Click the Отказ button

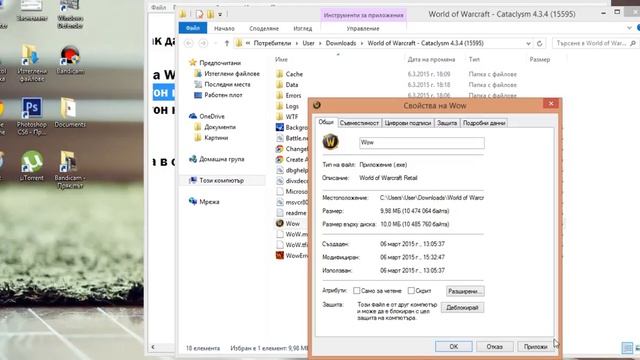pos(494,347)
